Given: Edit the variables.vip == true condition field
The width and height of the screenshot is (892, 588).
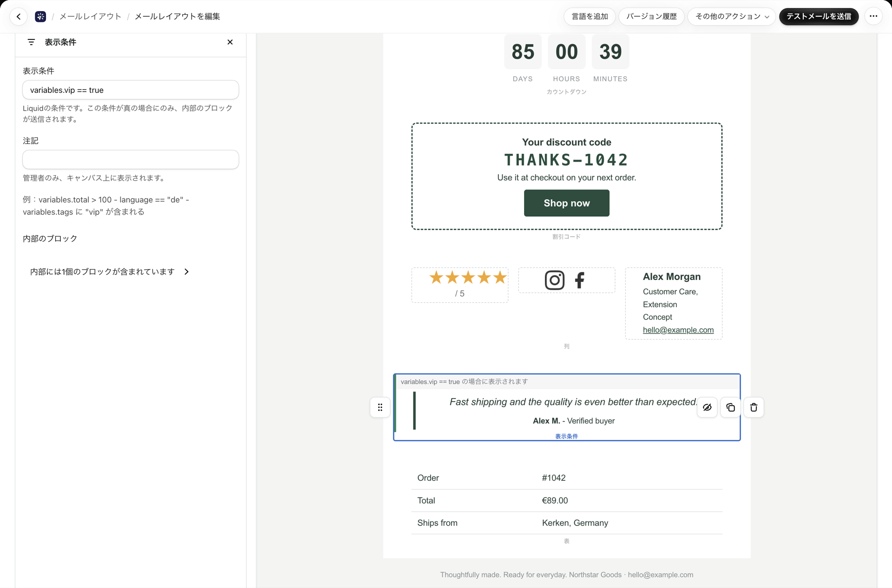Looking at the screenshot, I should point(131,90).
